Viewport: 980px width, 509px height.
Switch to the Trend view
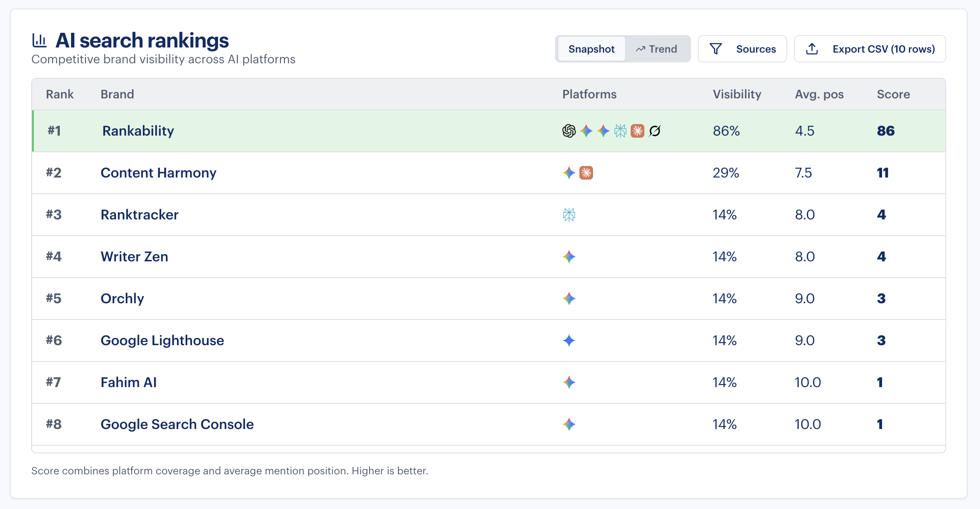coord(657,49)
